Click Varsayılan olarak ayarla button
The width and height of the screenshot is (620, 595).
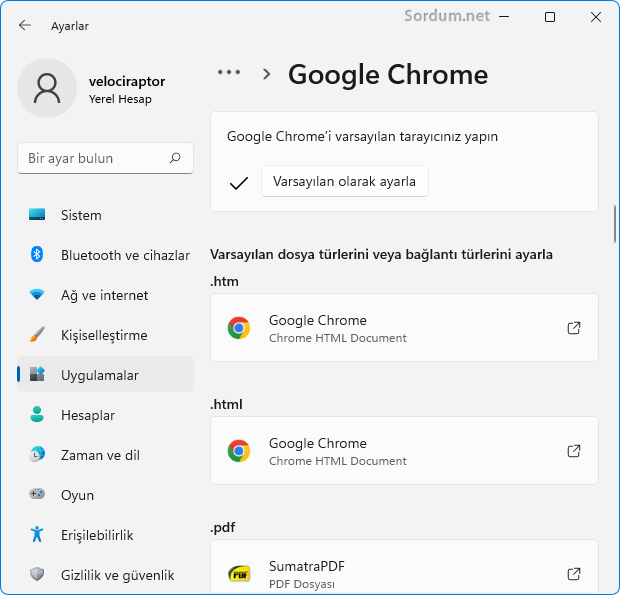(x=344, y=181)
